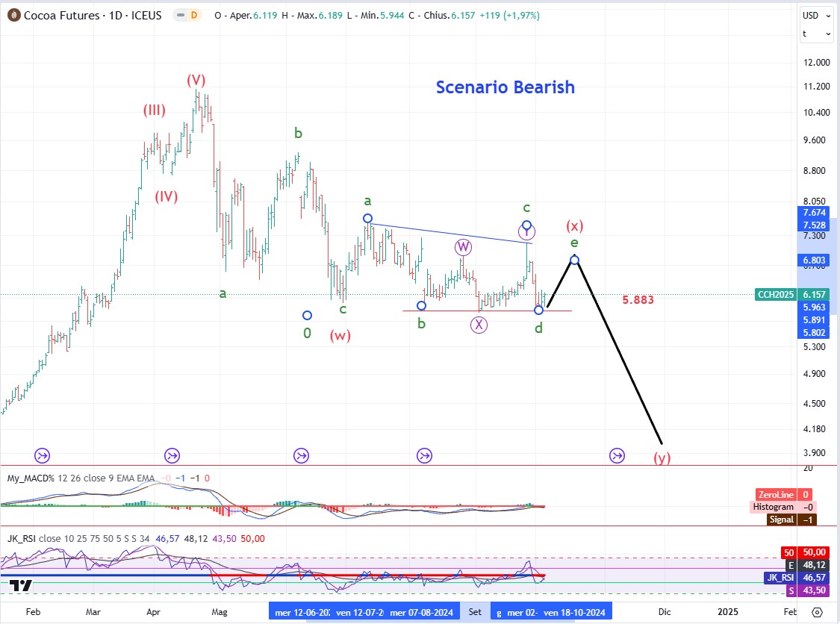Click the 'ven 18-10-2024' date label

pyautogui.click(x=574, y=612)
